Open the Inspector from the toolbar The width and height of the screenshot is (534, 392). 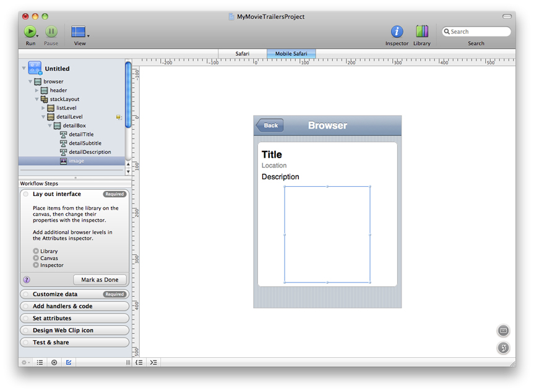tap(397, 32)
